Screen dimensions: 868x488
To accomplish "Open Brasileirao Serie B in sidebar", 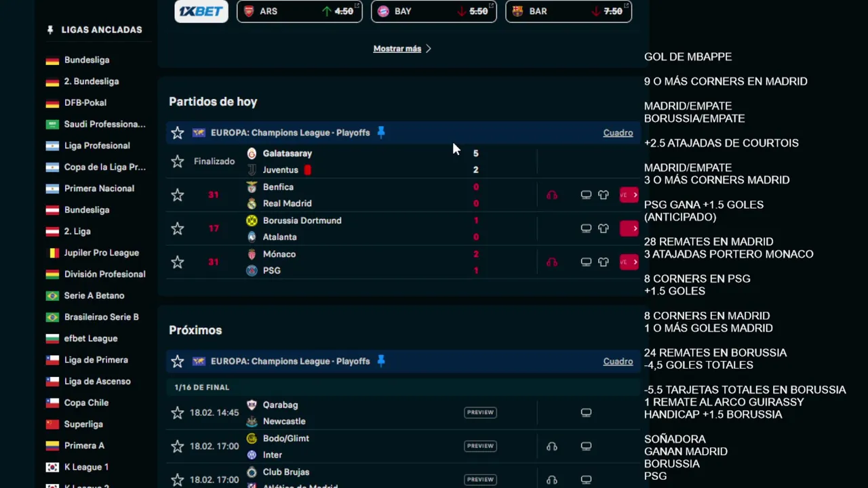I will pos(102,317).
